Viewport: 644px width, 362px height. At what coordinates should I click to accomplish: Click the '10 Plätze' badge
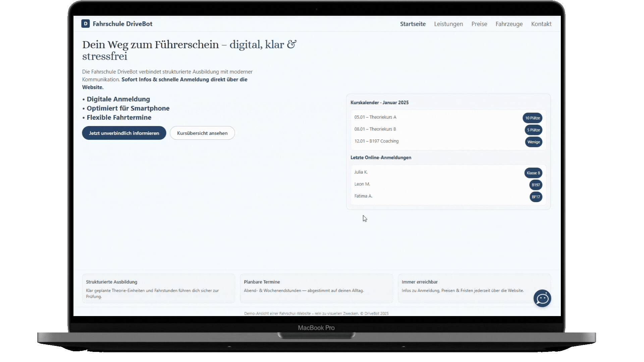coord(532,118)
